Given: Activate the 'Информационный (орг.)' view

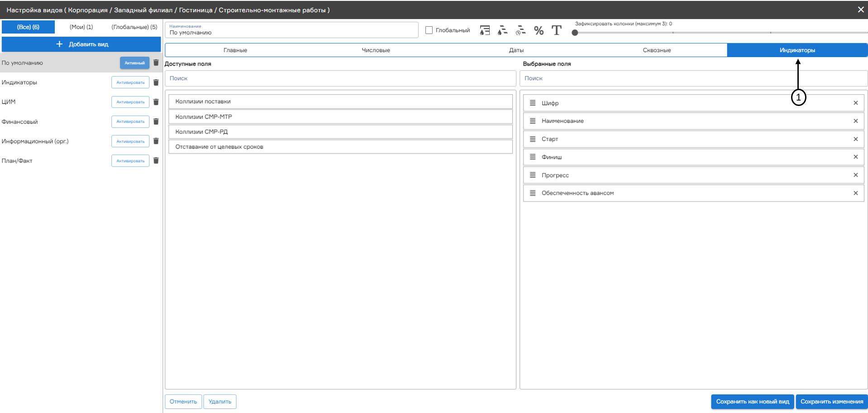Looking at the screenshot, I should (x=130, y=141).
